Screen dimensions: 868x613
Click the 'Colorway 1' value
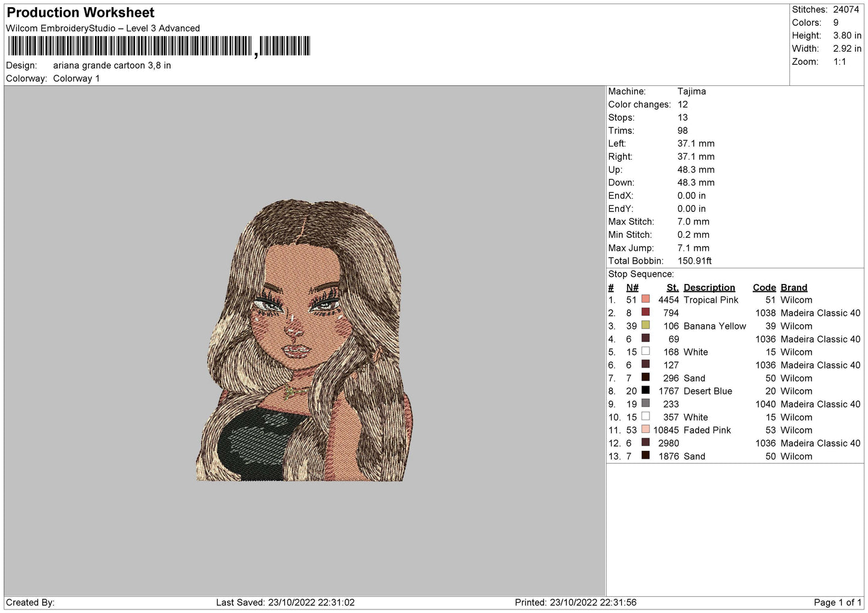pyautogui.click(x=76, y=79)
